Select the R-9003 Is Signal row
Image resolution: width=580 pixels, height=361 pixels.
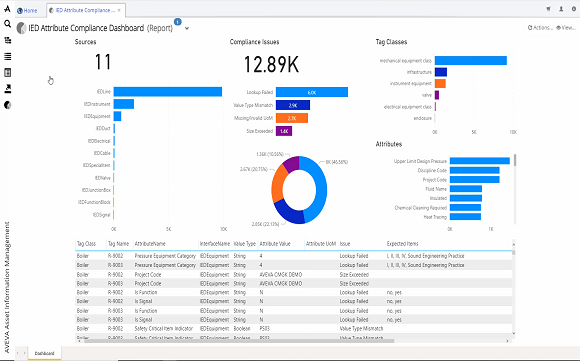coord(294,320)
